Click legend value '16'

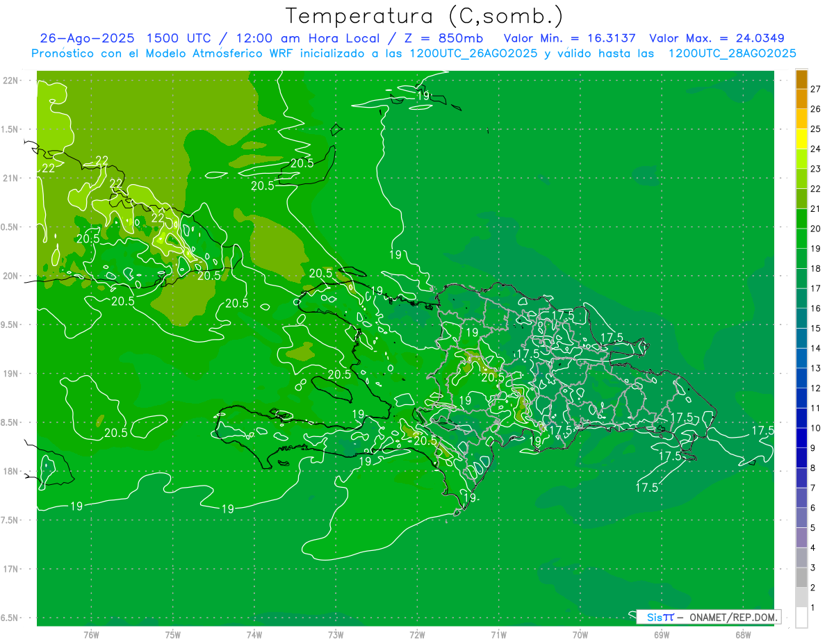point(815,308)
